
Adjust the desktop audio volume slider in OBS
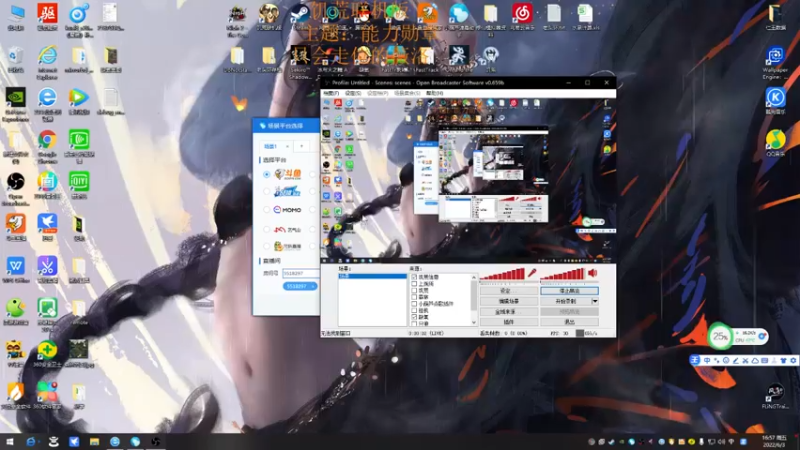[x=569, y=282]
